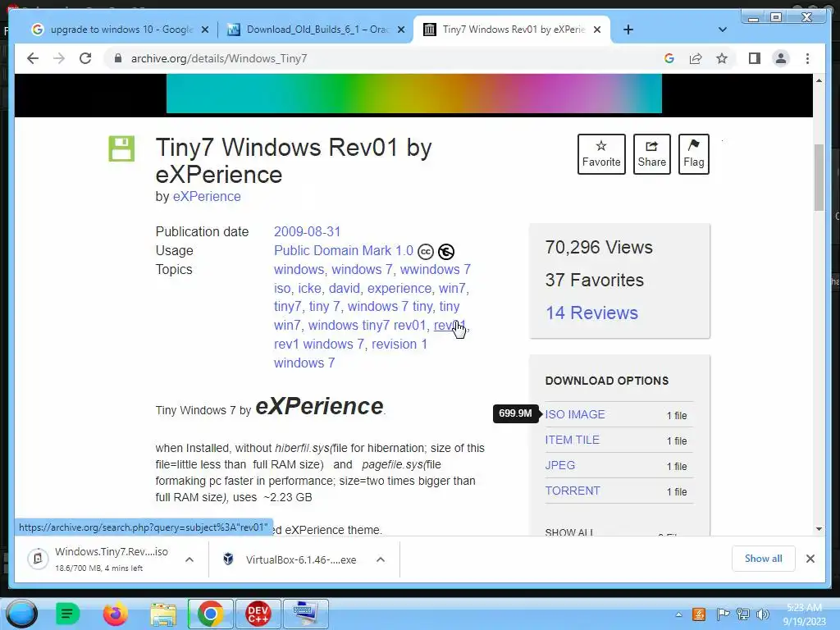Open the 'david' topic link
Image resolution: width=840 pixels, height=630 pixels.
tap(344, 288)
